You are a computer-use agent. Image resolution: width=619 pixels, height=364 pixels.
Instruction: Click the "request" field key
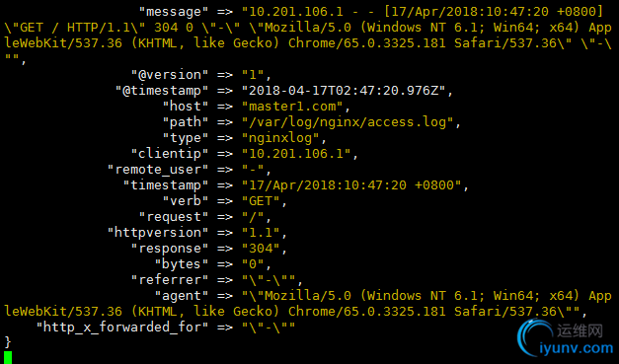click(x=174, y=217)
